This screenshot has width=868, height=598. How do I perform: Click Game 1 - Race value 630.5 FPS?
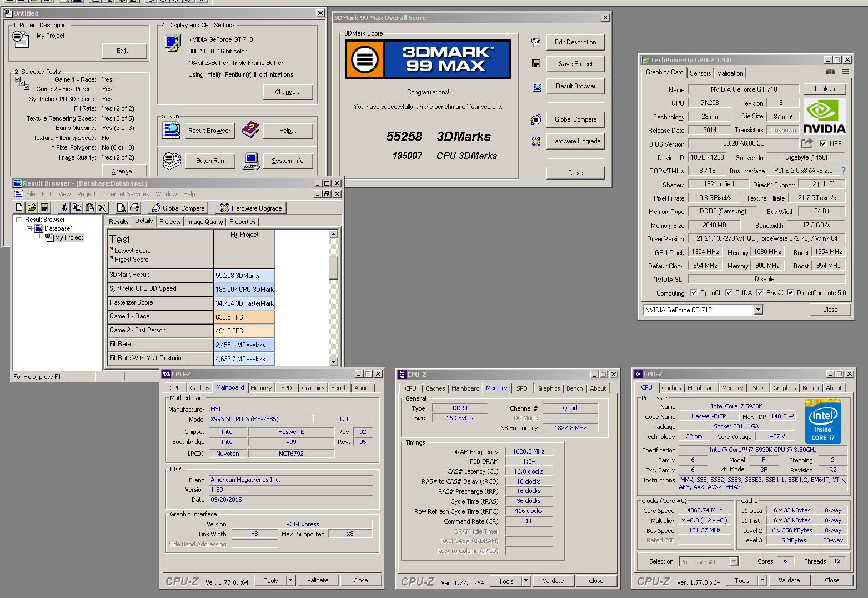coord(244,317)
